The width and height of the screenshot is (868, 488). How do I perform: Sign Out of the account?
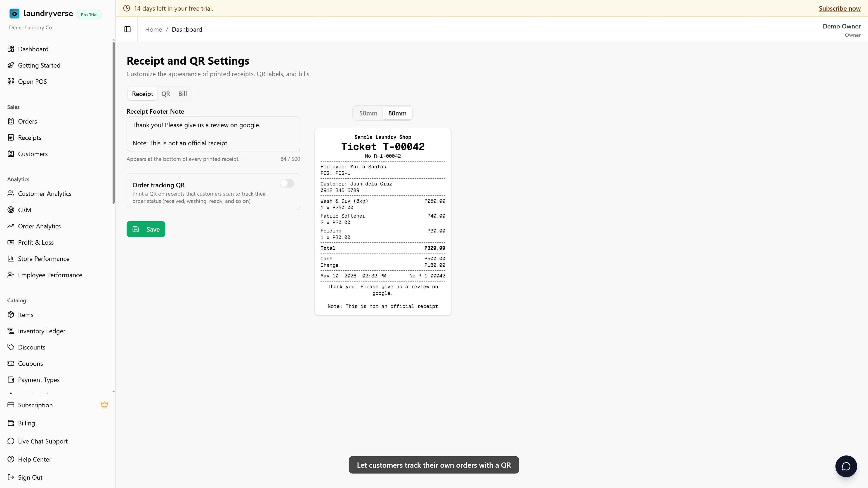coord(30,477)
